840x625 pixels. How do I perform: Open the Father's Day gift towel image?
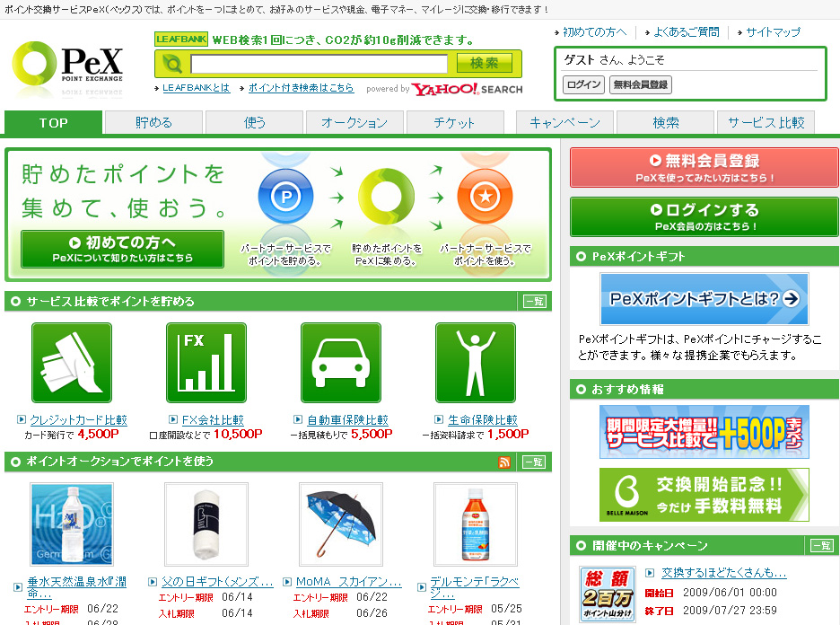click(x=206, y=524)
